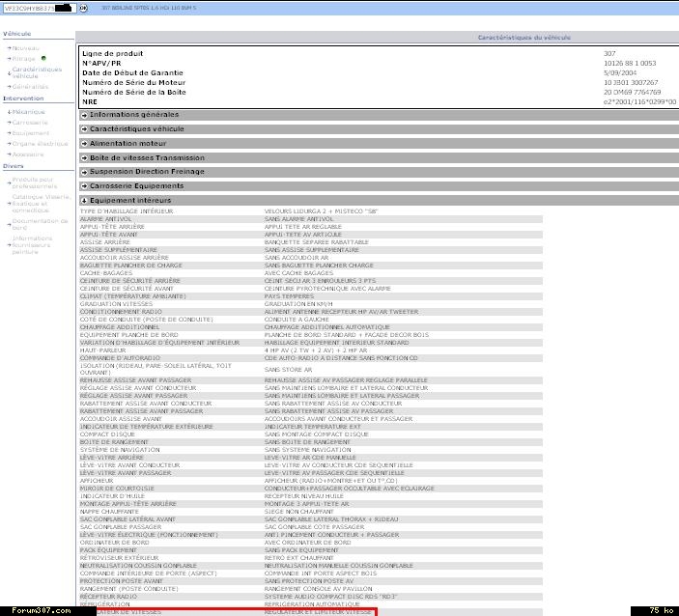Viewport: 679px width, 616px height.
Task: Open the Carrosserie intervention link
Action: [x=30, y=123]
